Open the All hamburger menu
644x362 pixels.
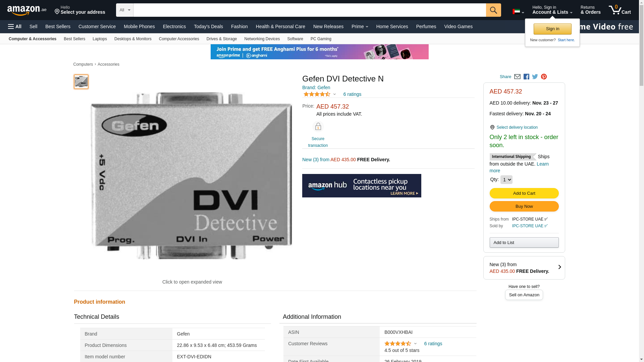tap(15, 26)
